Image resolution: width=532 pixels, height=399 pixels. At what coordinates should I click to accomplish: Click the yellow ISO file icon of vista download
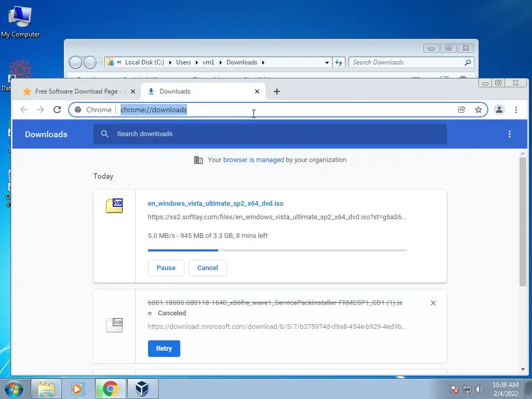(114, 206)
